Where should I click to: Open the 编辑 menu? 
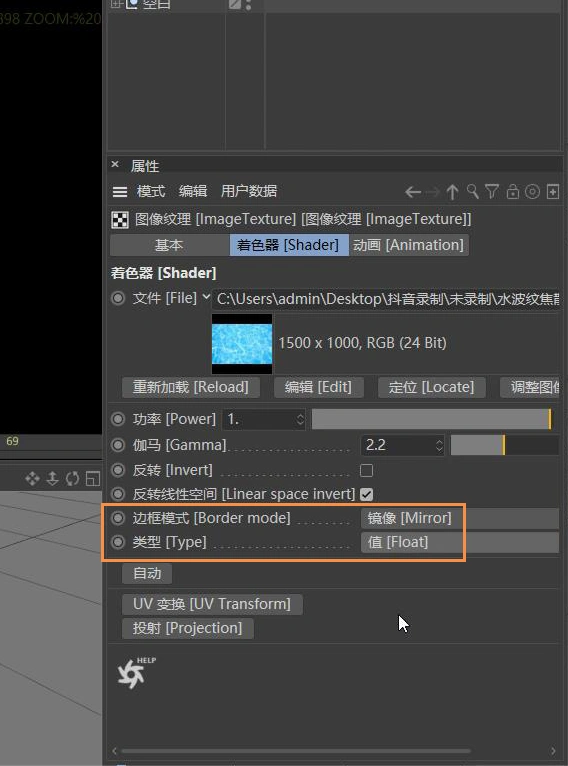pyautogui.click(x=193, y=191)
